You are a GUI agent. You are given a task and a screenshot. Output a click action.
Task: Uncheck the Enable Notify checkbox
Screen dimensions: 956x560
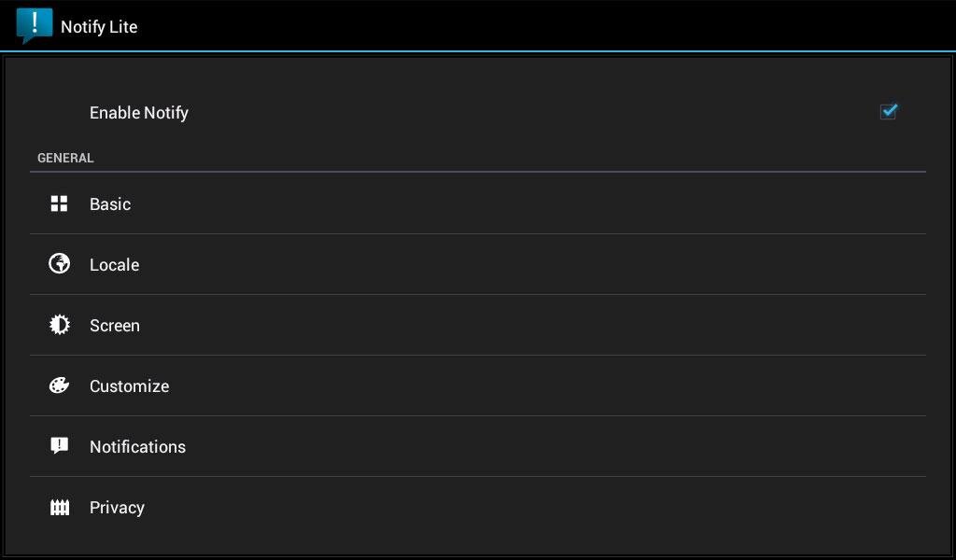click(x=888, y=112)
